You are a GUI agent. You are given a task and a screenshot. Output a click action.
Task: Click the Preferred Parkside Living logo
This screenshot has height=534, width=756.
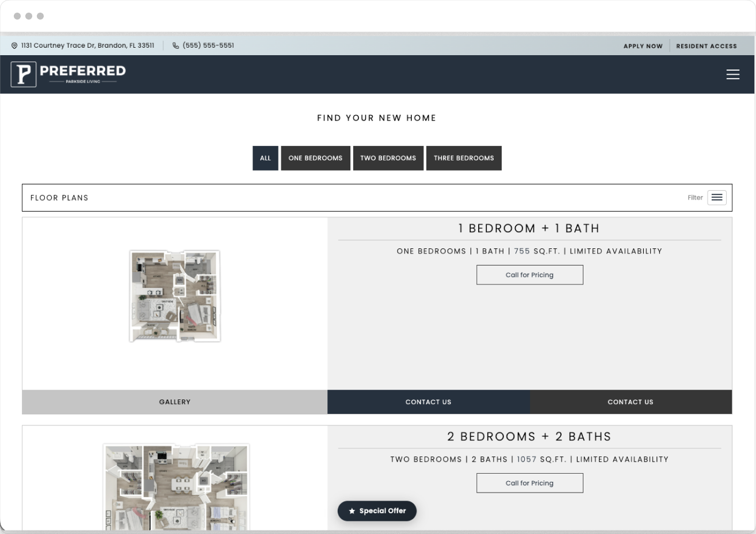click(x=68, y=74)
